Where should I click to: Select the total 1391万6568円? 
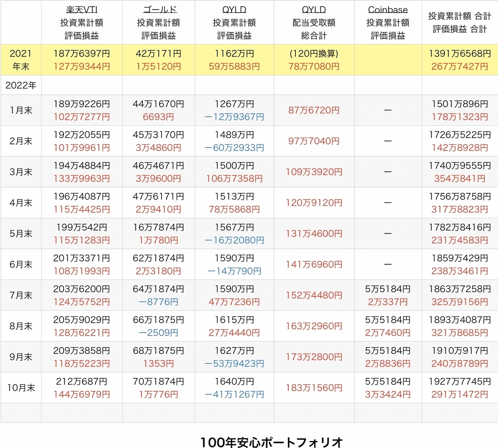pyautogui.click(x=460, y=54)
